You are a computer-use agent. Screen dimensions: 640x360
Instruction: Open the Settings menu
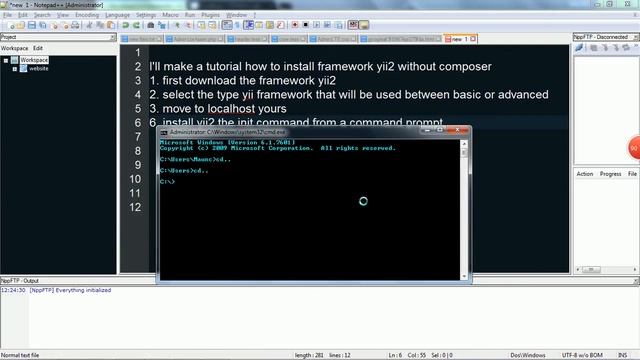[146, 15]
